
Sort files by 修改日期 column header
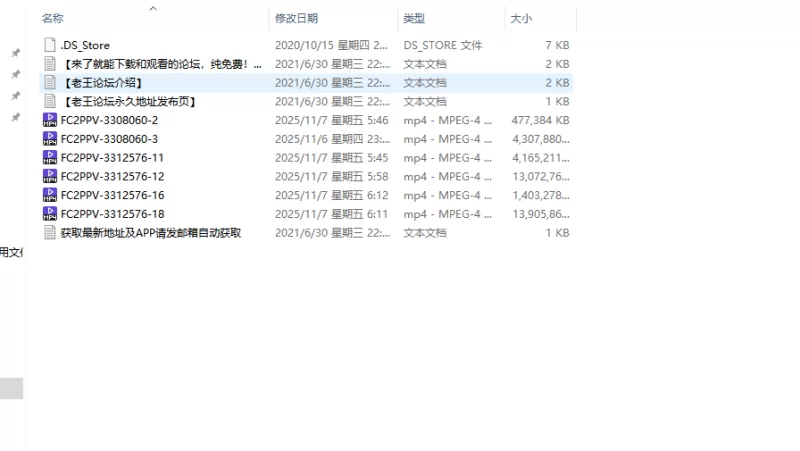[296, 18]
